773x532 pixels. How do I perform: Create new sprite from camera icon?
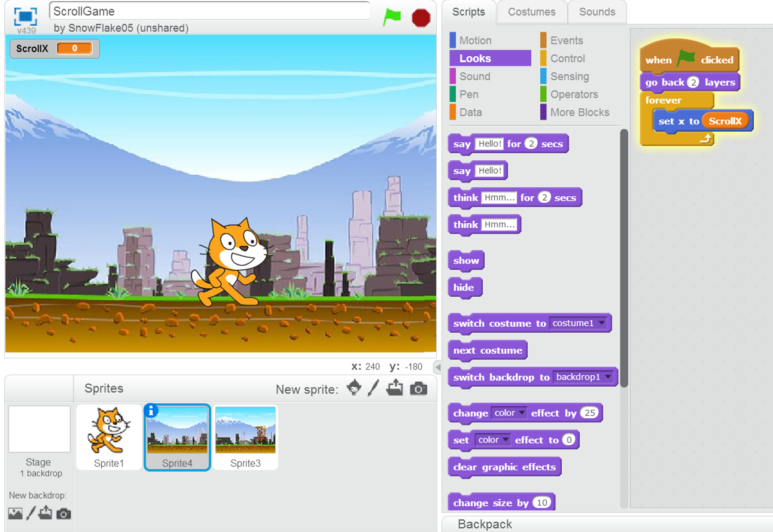418,388
